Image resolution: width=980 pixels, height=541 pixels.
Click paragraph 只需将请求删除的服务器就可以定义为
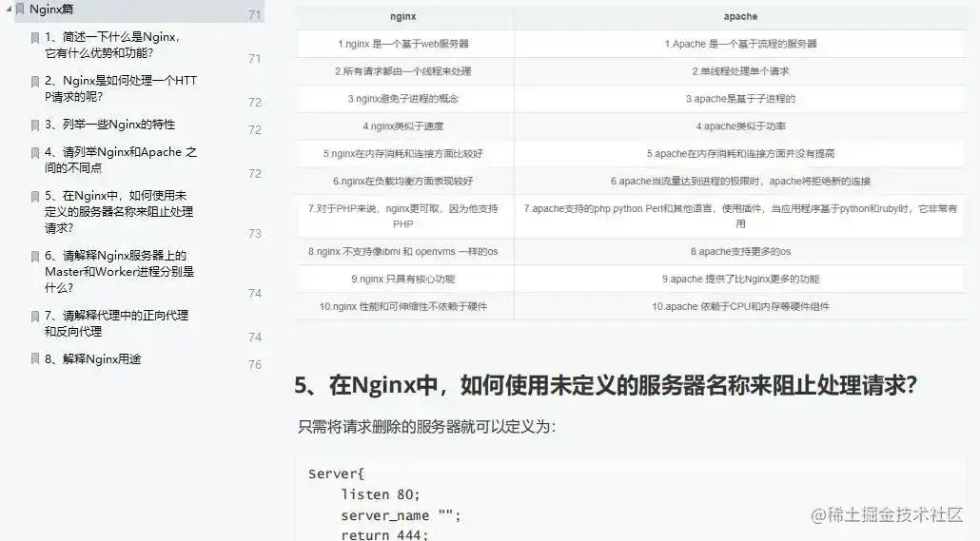(427, 427)
